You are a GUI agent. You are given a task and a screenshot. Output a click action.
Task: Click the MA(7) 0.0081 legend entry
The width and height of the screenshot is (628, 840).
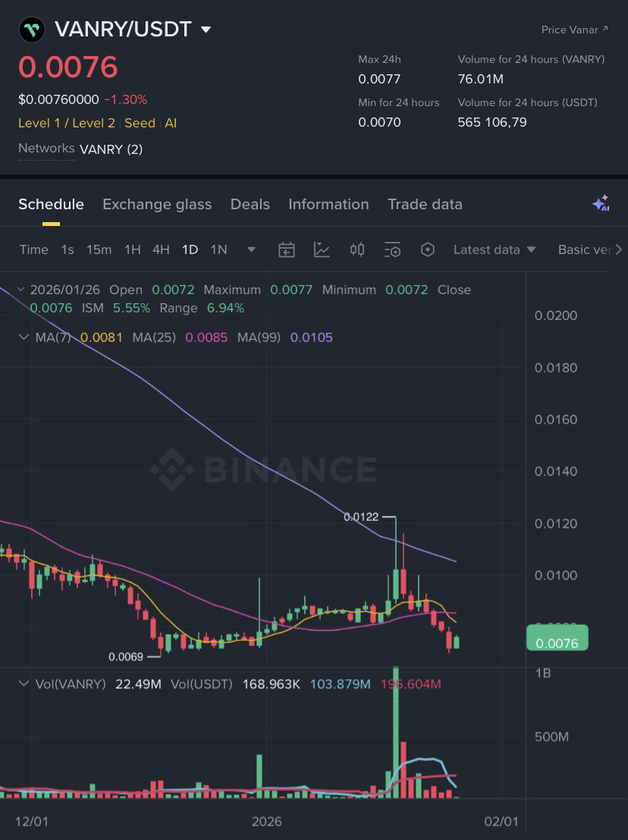(x=79, y=337)
